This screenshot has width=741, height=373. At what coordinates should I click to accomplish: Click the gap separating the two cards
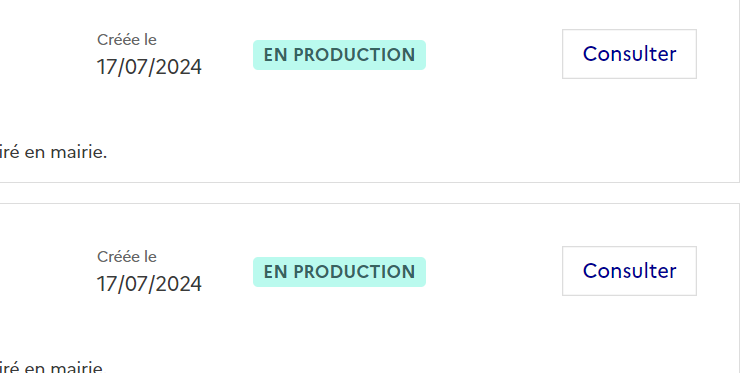tap(370, 193)
